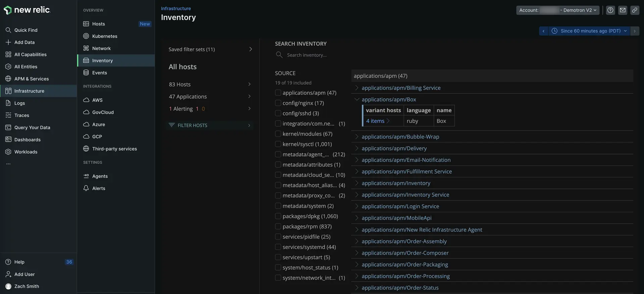Toggle the packages/rpm (837) checkbox
644x294 pixels.
point(278,227)
